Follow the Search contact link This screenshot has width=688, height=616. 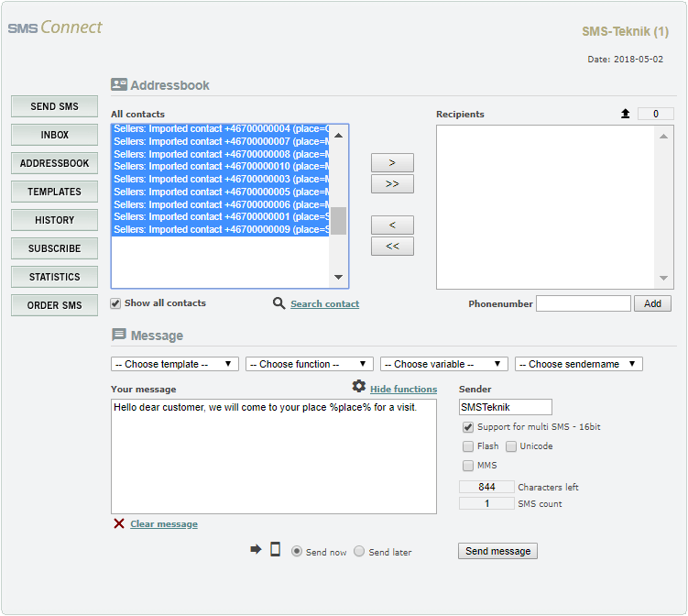[x=324, y=303]
